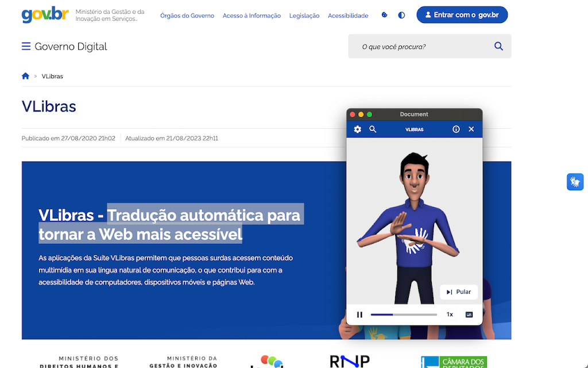Click the Câmara dos Deputados logo
Image resolution: width=588 pixels, height=368 pixels.
(454, 362)
